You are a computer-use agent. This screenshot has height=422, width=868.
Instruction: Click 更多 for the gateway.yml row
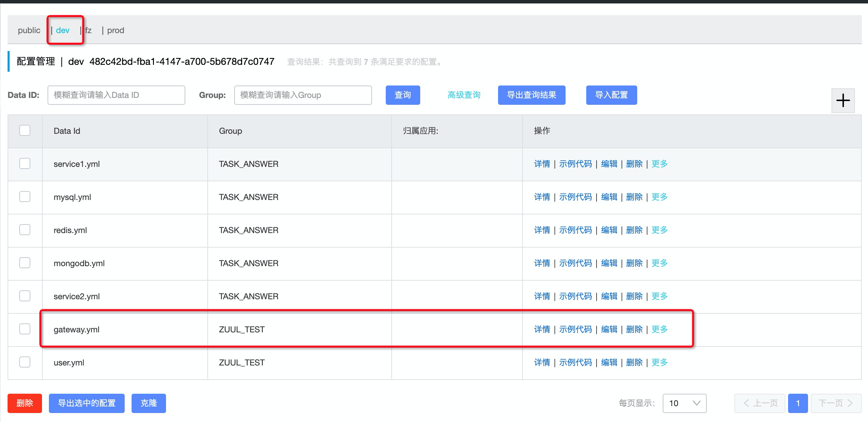coord(659,329)
